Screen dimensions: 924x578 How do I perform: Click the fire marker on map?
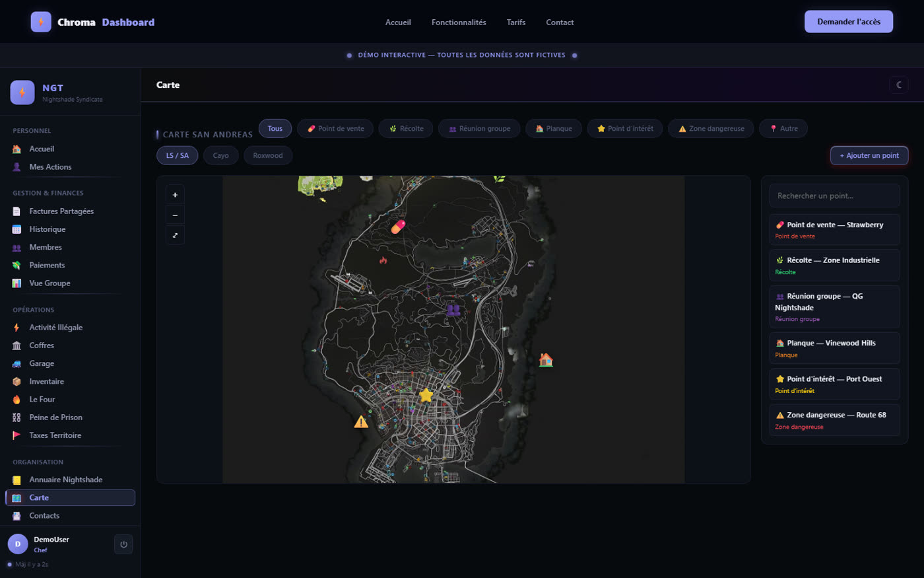(x=383, y=261)
